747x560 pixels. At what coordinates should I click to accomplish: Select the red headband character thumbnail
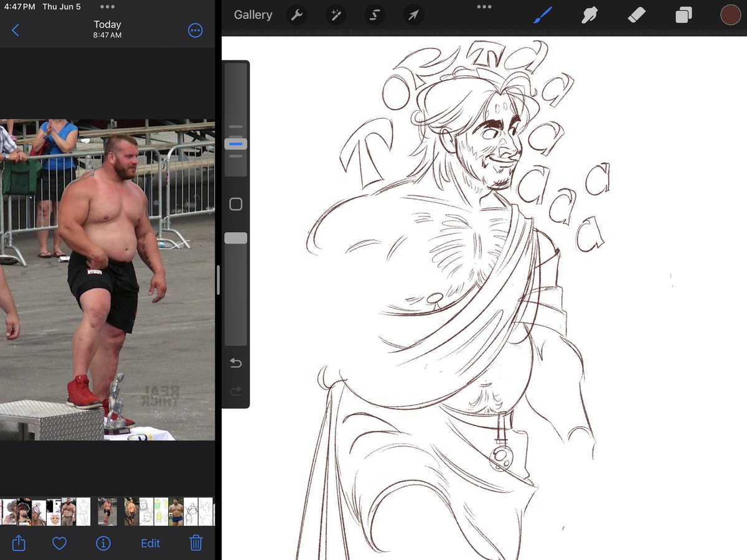coord(24,511)
